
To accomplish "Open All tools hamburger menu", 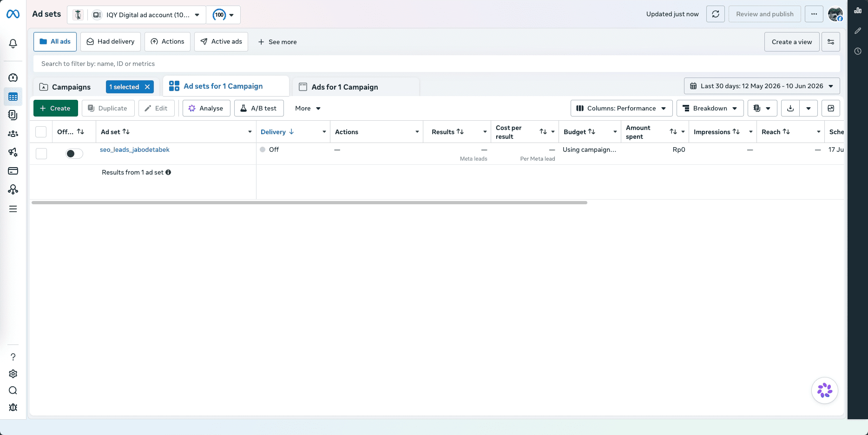I will (x=13, y=209).
